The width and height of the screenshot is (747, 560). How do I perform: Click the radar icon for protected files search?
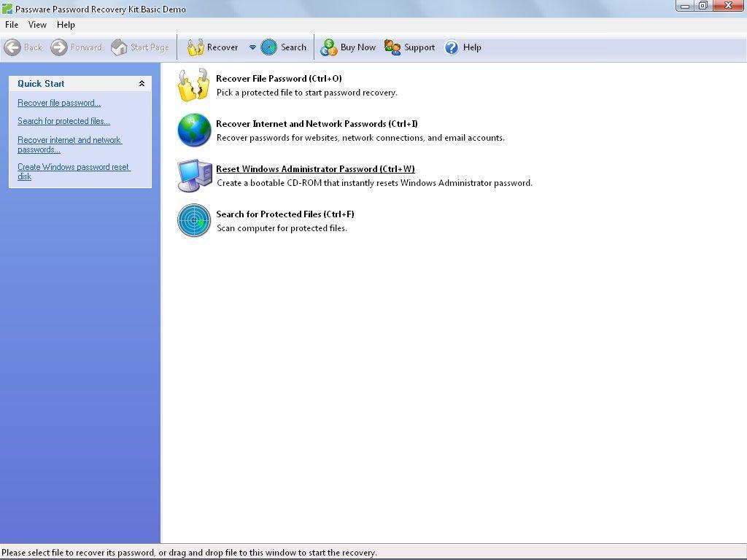click(x=194, y=220)
